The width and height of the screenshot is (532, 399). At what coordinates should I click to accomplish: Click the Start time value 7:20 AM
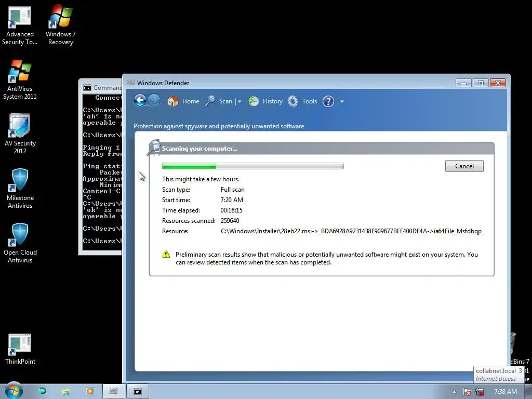pyautogui.click(x=232, y=200)
